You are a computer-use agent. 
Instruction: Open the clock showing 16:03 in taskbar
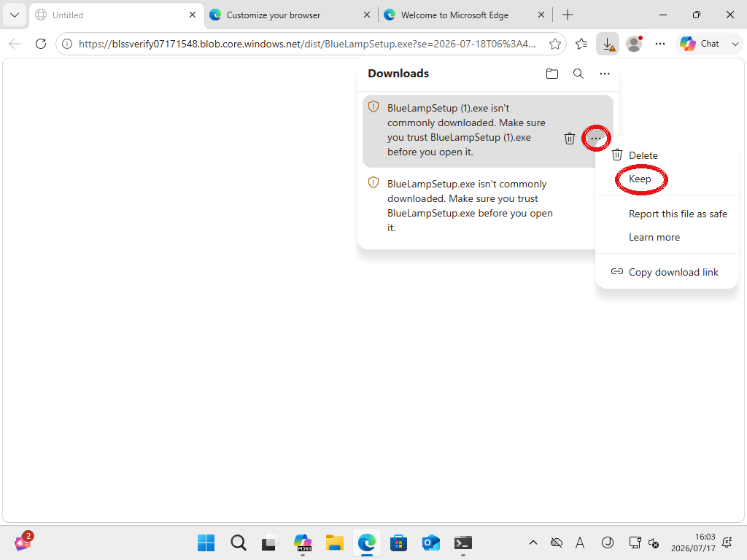693,542
